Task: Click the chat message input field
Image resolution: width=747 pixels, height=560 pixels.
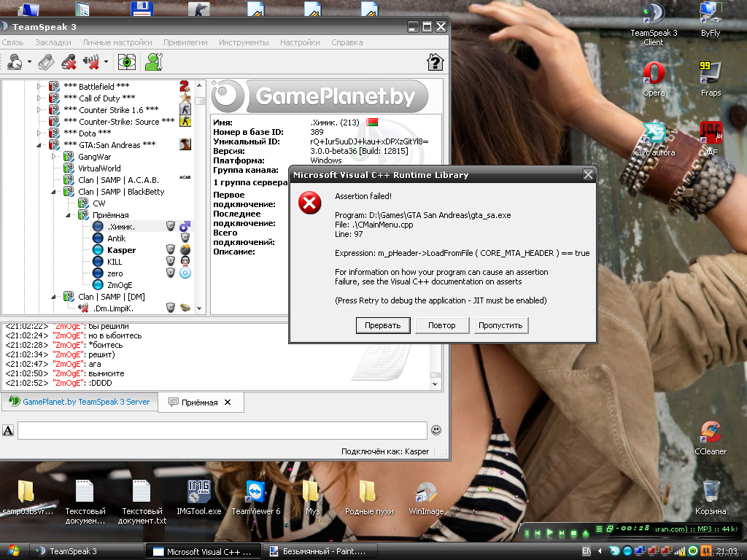Action: pyautogui.click(x=222, y=430)
